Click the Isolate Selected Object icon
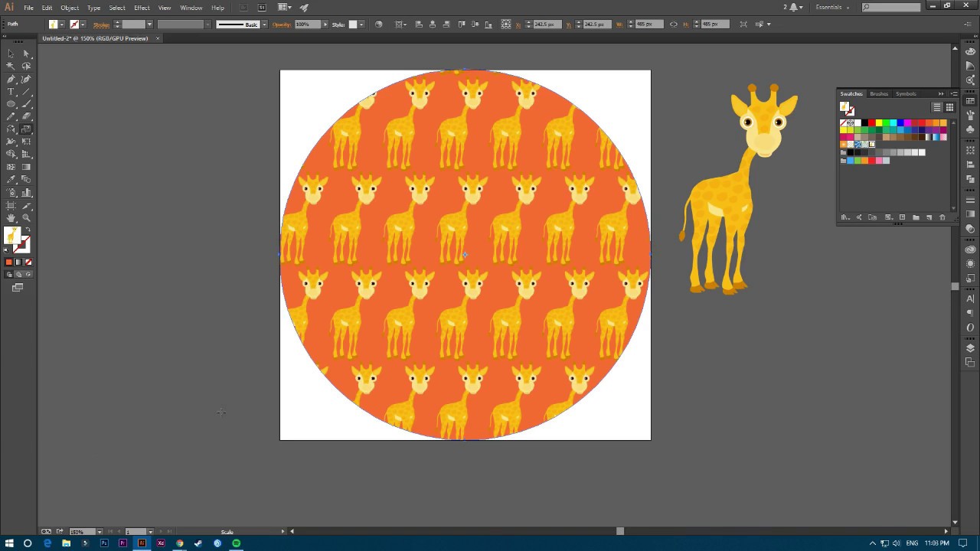The height and width of the screenshot is (551, 980). click(x=743, y=24)
